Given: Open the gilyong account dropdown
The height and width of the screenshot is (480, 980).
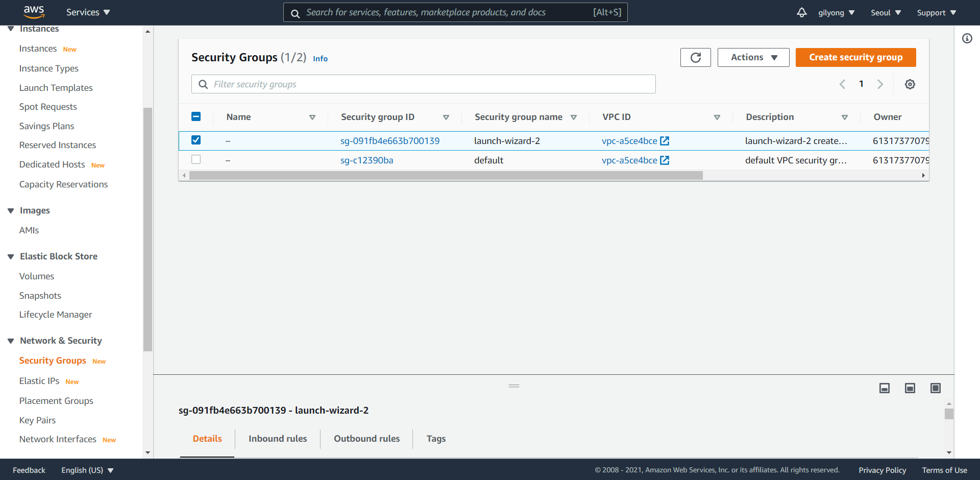Looking at the screenshot, I should 836,12.
